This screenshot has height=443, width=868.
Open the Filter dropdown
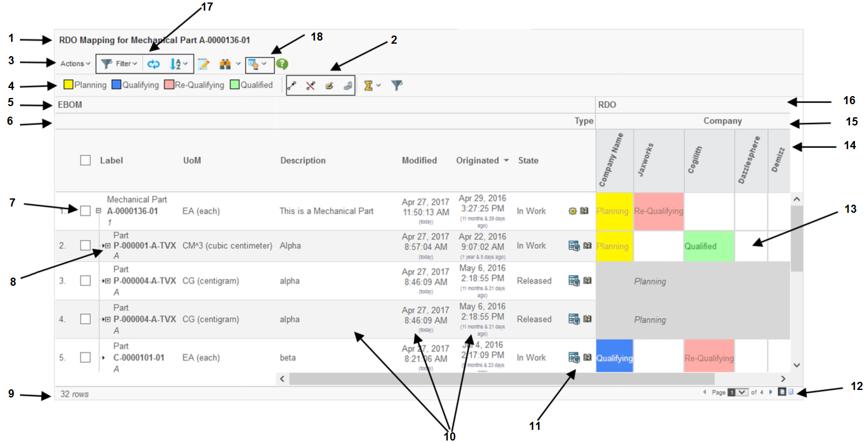coord(120,64)
